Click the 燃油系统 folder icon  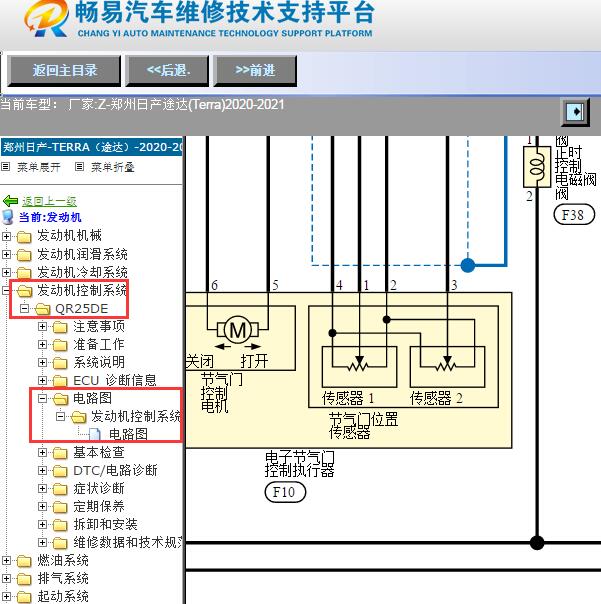tap(24, 561)
